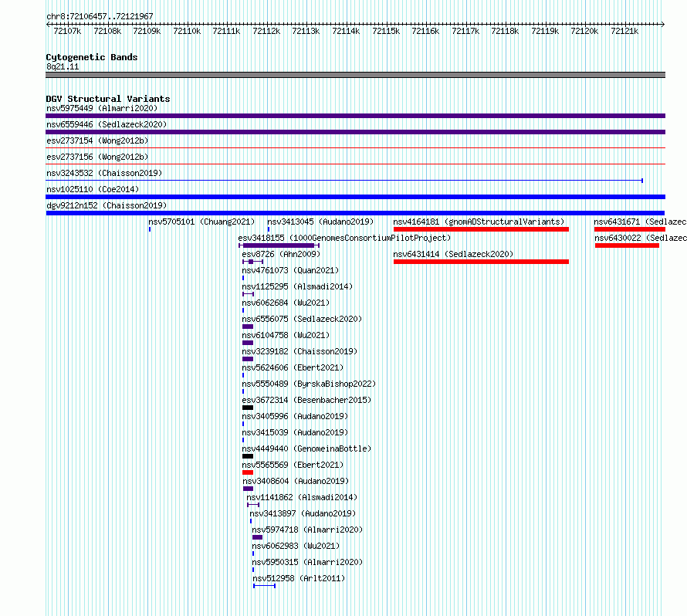Click nsv5950315 (Almarri2020) label
Image resolution: width=687 pixels, height=616 pixels.
point(307,562)
